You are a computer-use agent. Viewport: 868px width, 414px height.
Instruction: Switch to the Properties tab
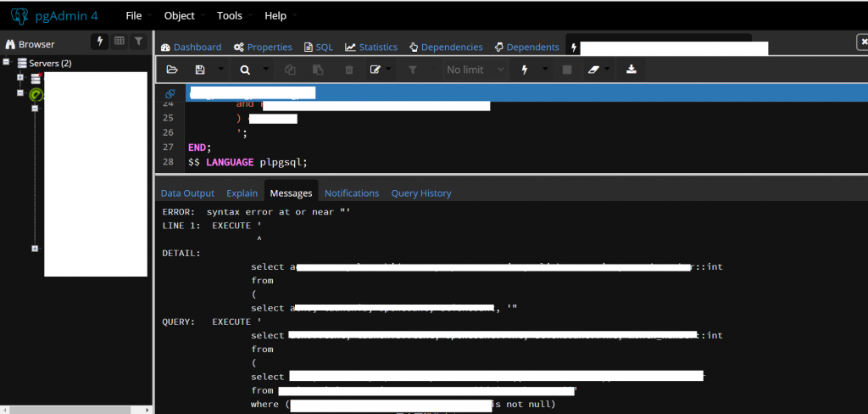click(x=263, y=48)
